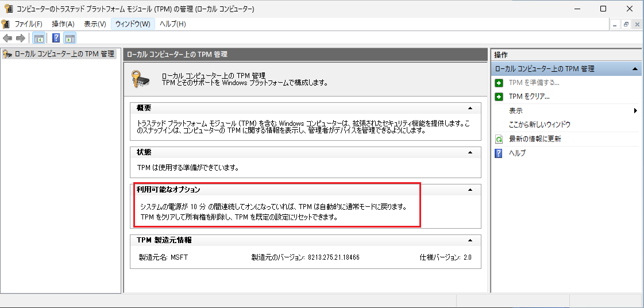Image resolution: width=644 pixels, height=308 pixels.
Task: Click the 概要 description paragraph text
Action: (x=304, y=127)
